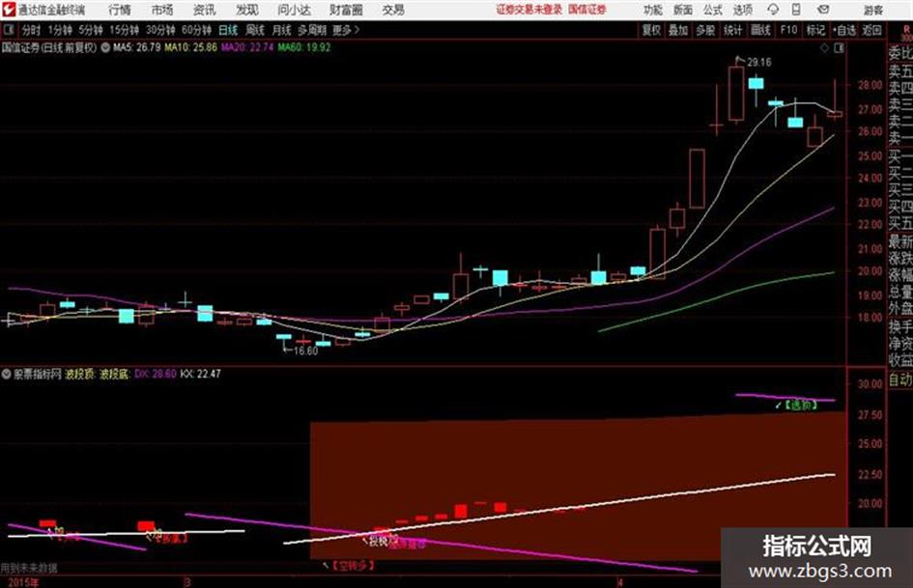Switch to 1分钟 period tab

coord(59,30)
